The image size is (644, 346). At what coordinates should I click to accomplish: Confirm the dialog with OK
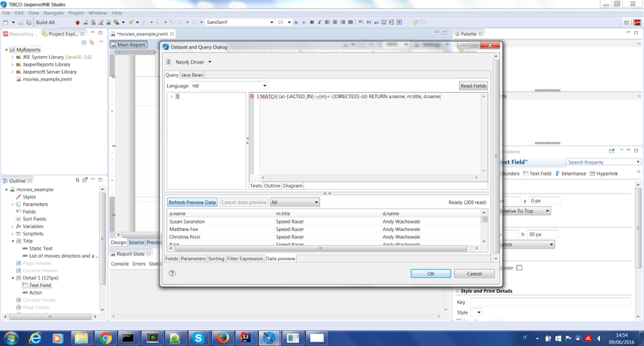(431, 274)
